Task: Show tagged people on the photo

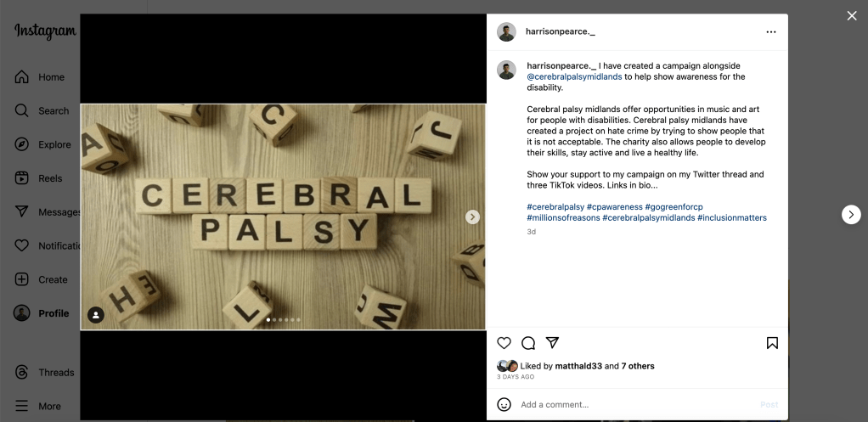Action: click(x=96, y=315)
